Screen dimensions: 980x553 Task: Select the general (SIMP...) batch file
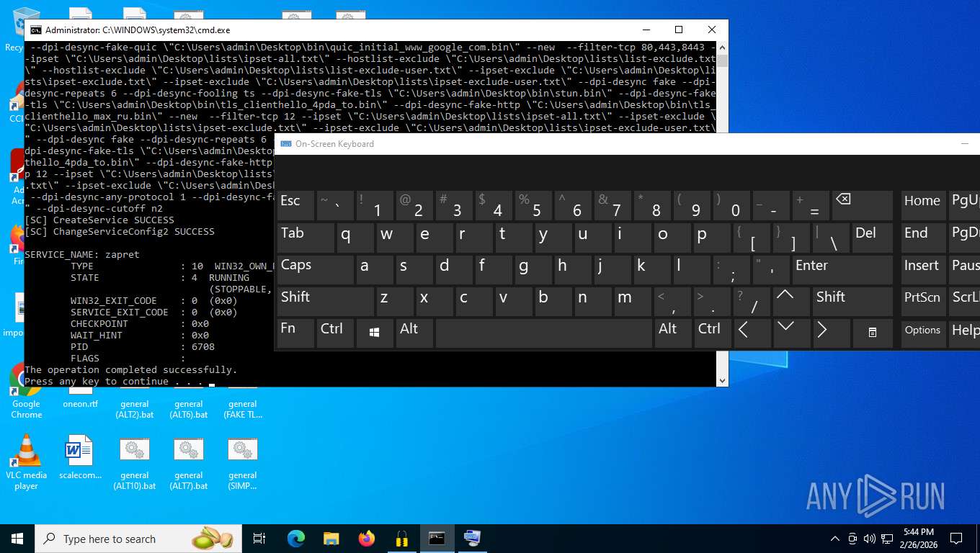tap(243, 462)
